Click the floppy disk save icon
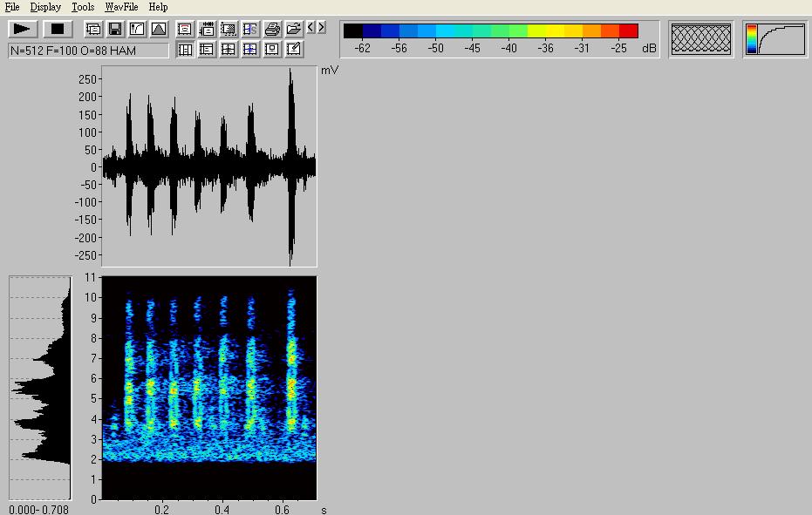 115,29
